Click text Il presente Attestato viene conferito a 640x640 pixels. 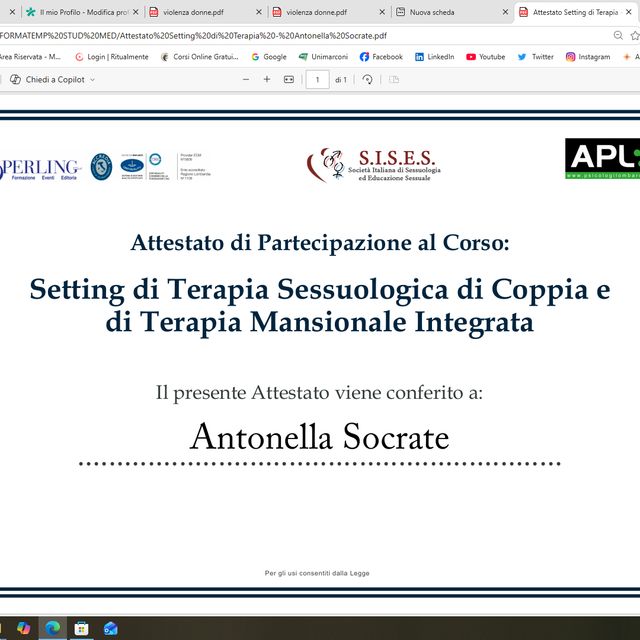pos(319,393)
